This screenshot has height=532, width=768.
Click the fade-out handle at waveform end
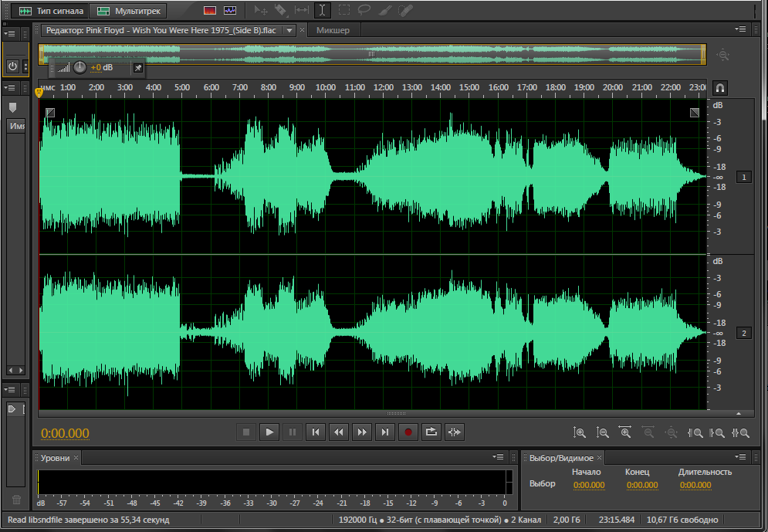[x=695, y=113]
